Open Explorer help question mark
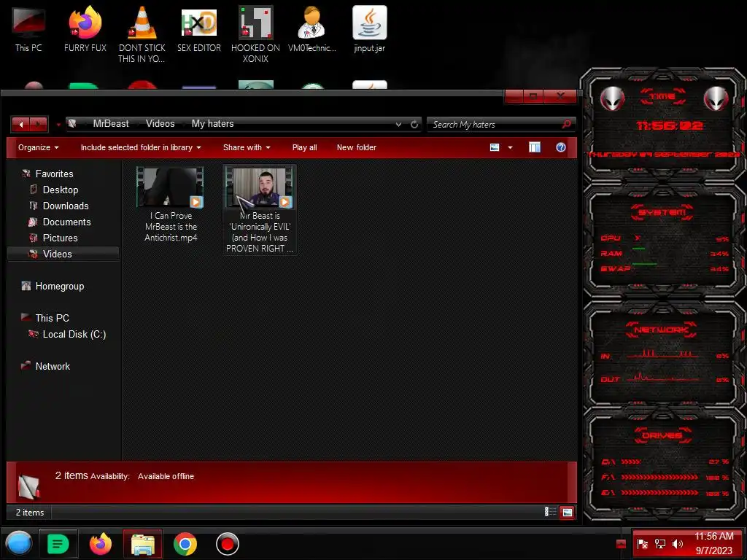 click(561, 147)
